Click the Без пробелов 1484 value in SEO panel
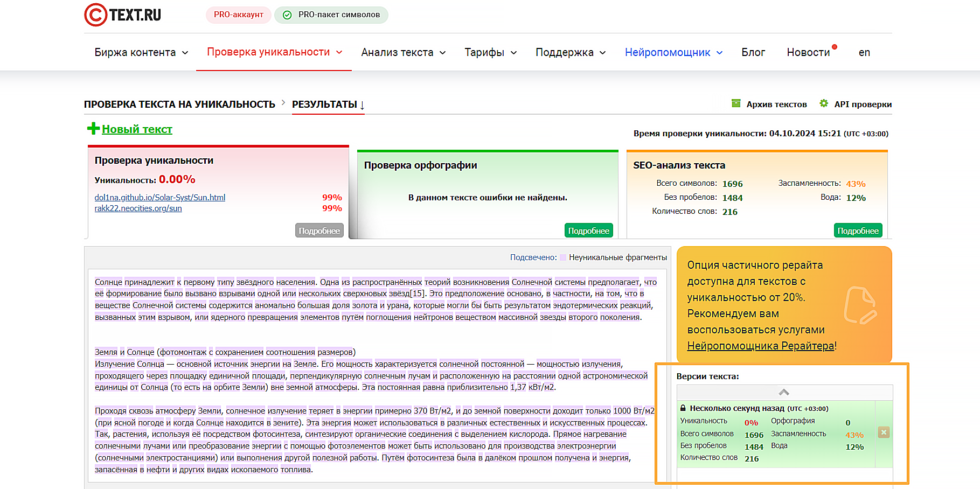This screenshot has height=489, width=980. pos(733,198)
